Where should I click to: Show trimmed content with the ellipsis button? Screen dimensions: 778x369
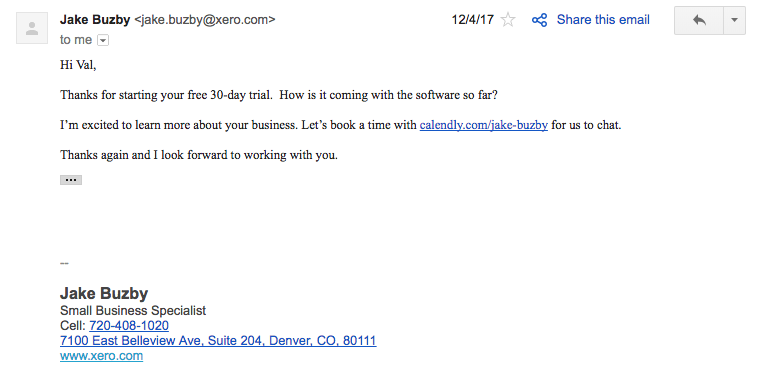(x=71, y=180)
